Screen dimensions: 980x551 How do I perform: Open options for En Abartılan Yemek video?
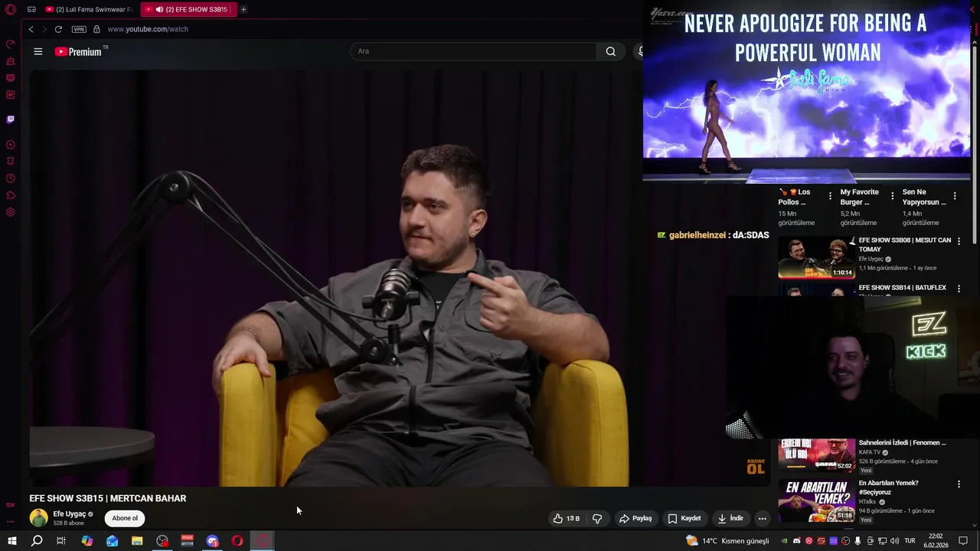pyautogui.click(x=959, y=484)
